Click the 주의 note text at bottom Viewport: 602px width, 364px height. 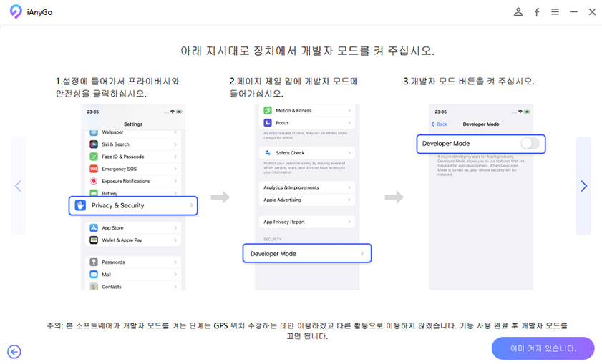click(307, 330)
